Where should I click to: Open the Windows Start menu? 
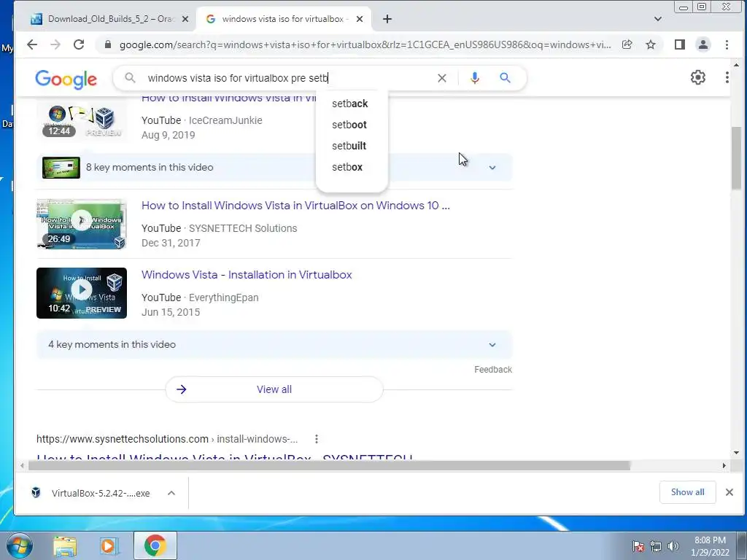click(x=18, y=545)
